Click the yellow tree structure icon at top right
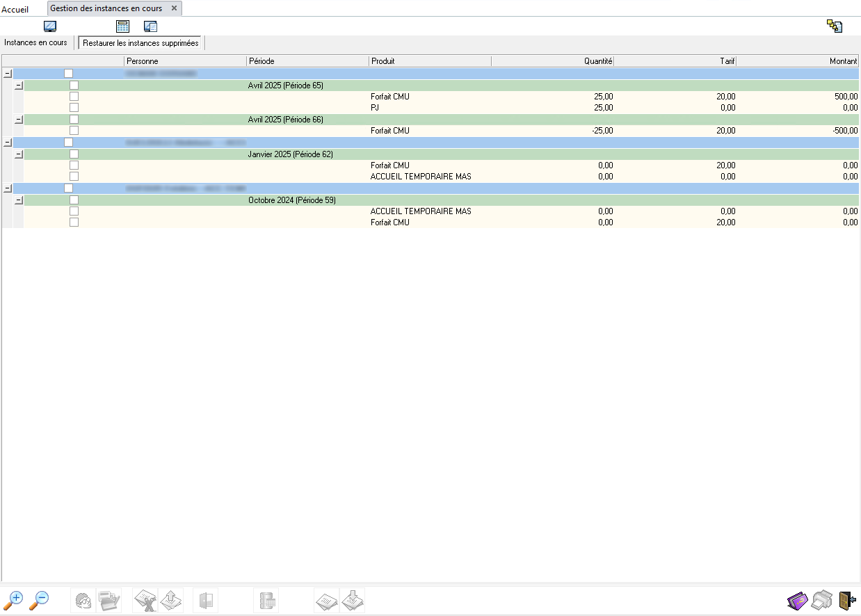 coord(835,26)
